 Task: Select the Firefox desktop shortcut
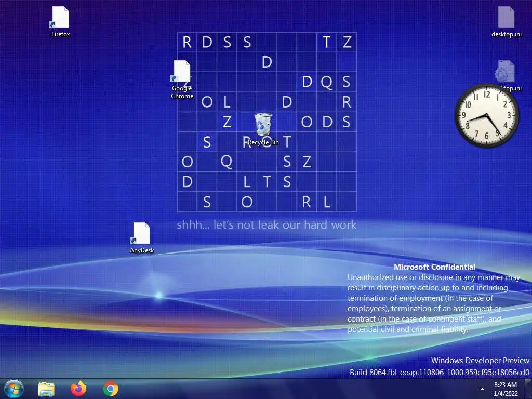(x=60, y=22)
